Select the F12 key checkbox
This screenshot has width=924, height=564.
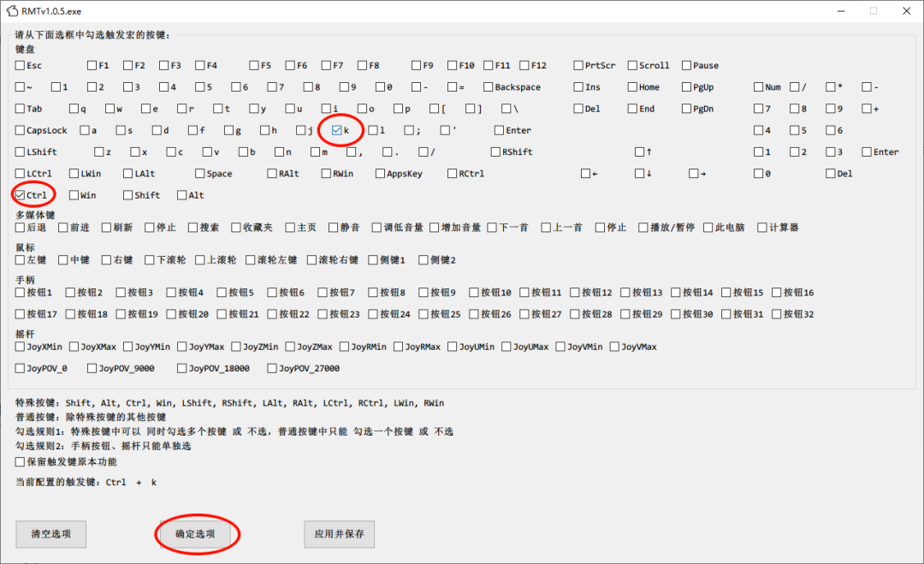coord(524,65)
